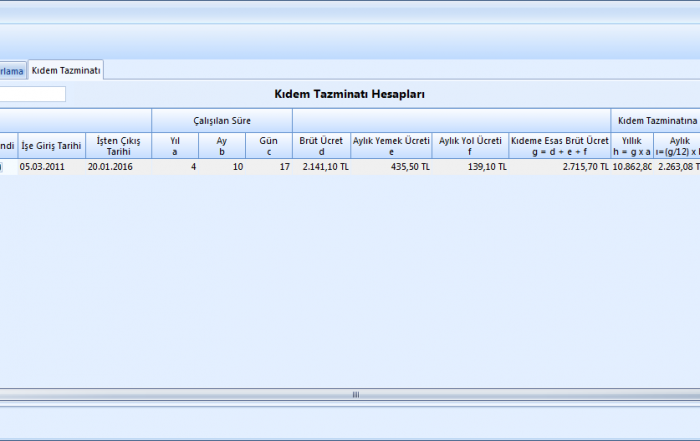Click the Yıl a column header

pos(175,146)
